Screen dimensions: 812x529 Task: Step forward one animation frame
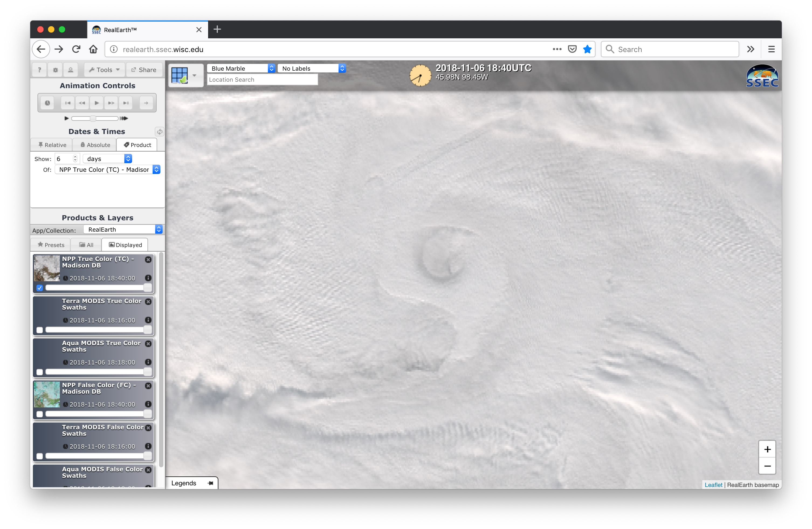pyautogui.click(x=111, y=103)
